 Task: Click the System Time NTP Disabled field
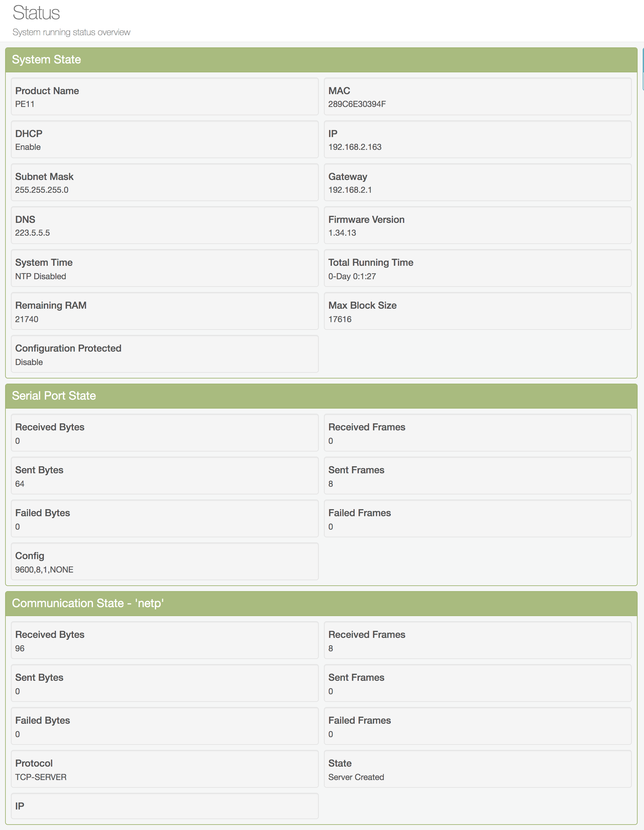(165, 268)
